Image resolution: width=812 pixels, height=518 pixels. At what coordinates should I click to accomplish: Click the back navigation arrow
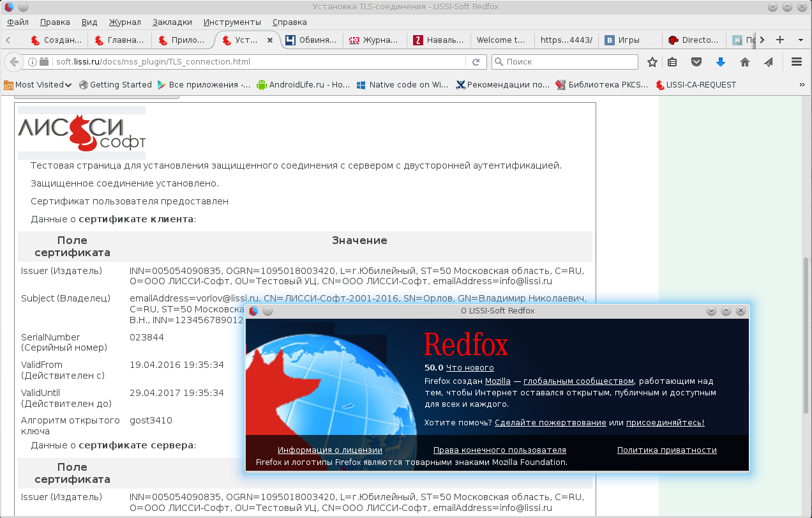(x=14, y=62)
